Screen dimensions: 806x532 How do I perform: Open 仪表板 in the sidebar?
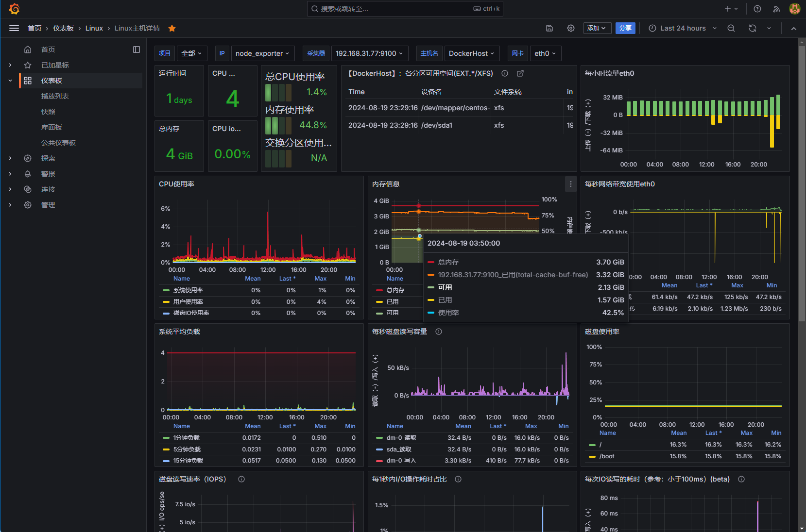(51, 81)
